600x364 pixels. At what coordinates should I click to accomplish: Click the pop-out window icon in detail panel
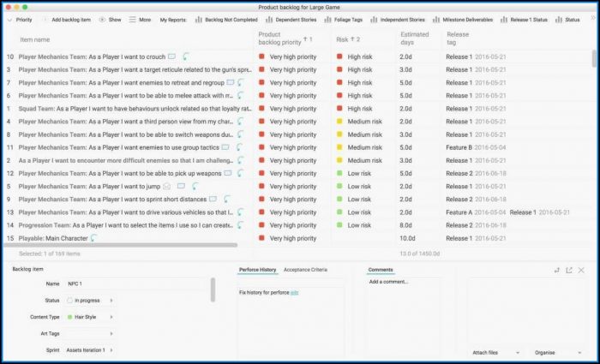coord(569,271)
